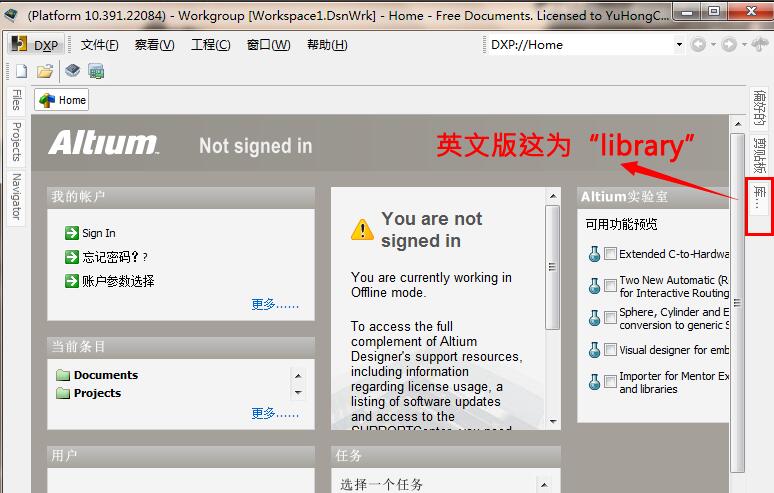This screenshot has width=774, height=493.
Task: Click 更多 link in 我的帐户 section
Action: pyautogui.click(x=275, y=304)
